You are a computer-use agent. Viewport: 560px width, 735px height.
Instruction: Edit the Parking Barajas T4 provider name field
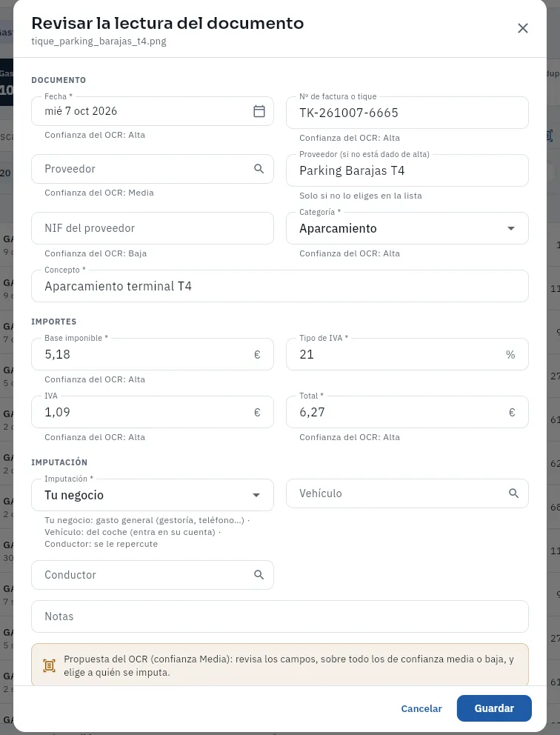tap(407, 170)
